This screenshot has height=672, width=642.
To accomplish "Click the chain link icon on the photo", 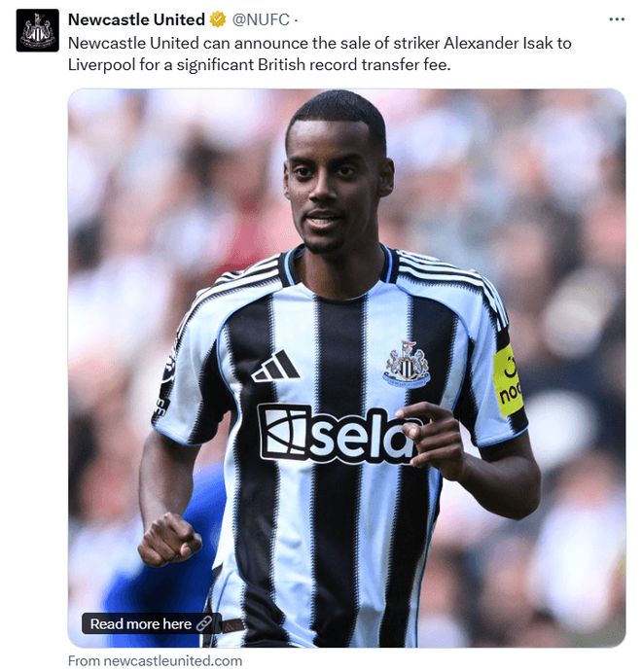I will (x=205, y=623).
